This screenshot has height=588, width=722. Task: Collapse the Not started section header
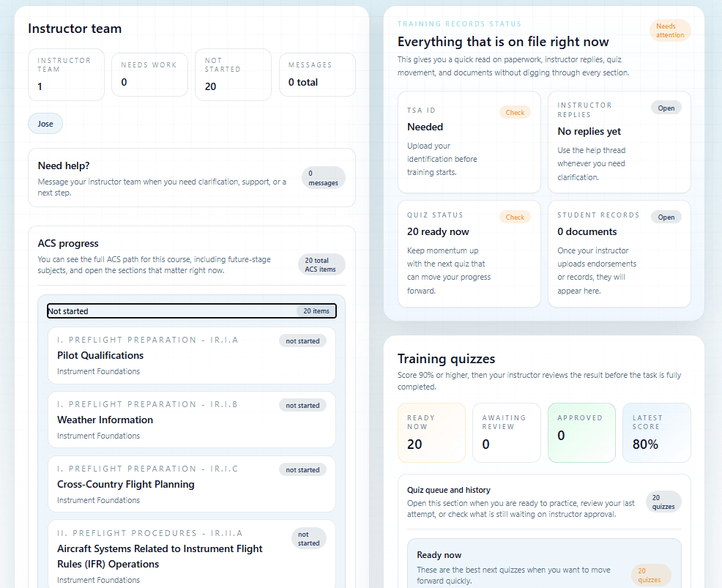pyautogui.click(x=192, y=310)
